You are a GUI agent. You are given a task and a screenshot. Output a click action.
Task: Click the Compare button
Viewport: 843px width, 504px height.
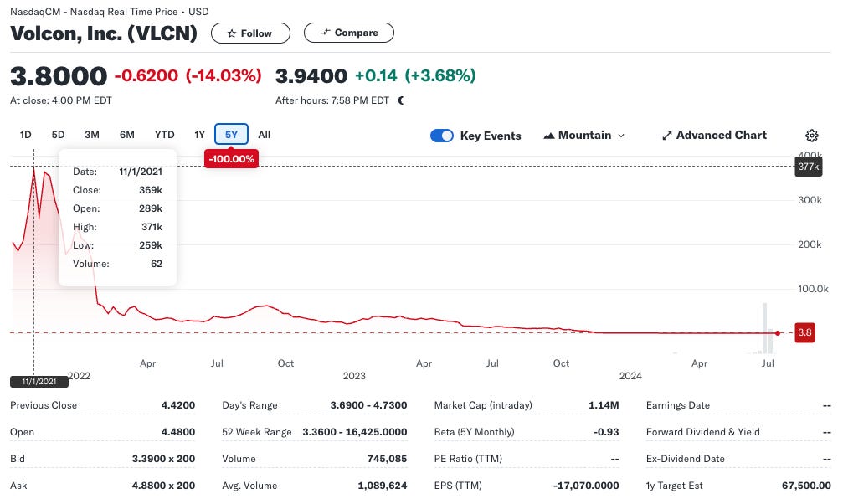pyautogui.click(x=349, y=33)
